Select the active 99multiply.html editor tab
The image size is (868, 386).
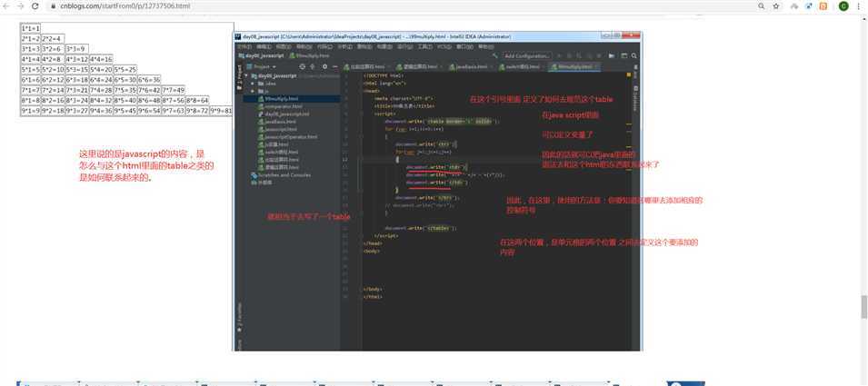coord(575,66)
